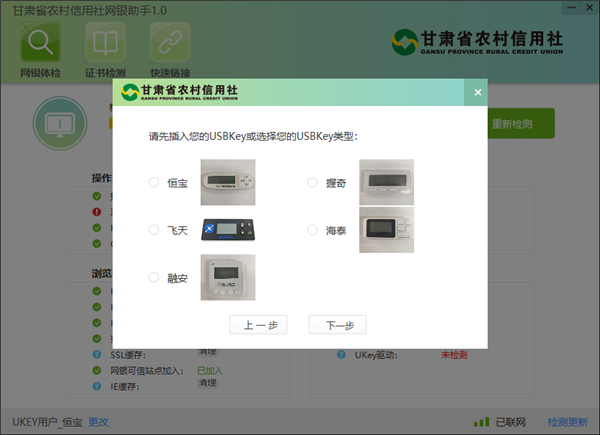Select the 恒宝 USBKey radio button
Viewport: 600px width, 435px height.
point(154,182)
